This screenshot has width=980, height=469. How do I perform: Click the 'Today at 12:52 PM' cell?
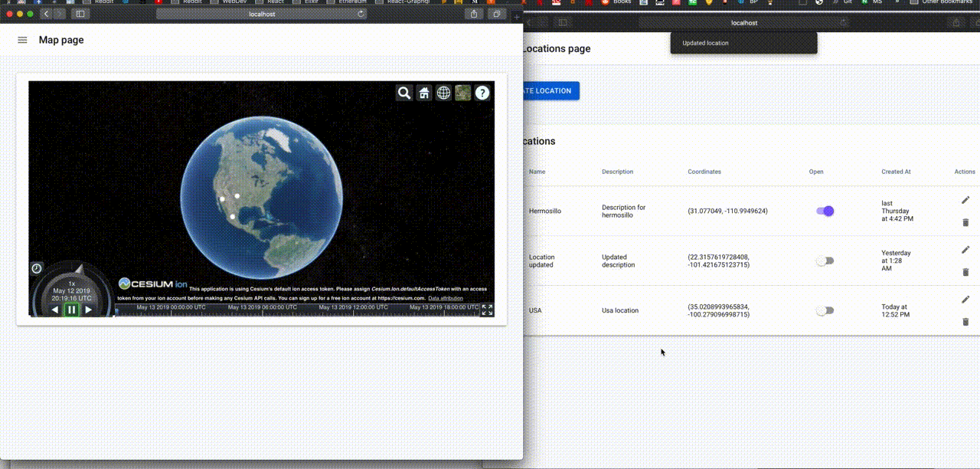pos(896,310)
